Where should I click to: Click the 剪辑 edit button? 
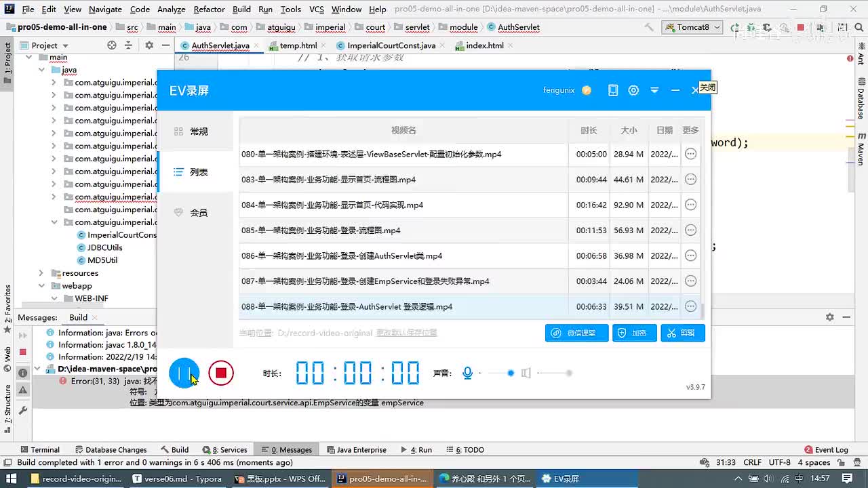[683, 333]
